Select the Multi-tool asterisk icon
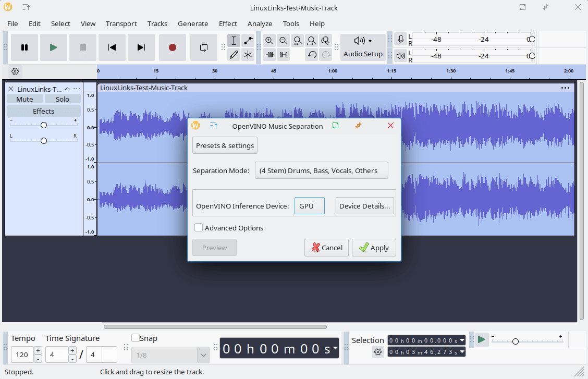Image resolution: width=588 pixels, height=379 pixels. point(248,55)
